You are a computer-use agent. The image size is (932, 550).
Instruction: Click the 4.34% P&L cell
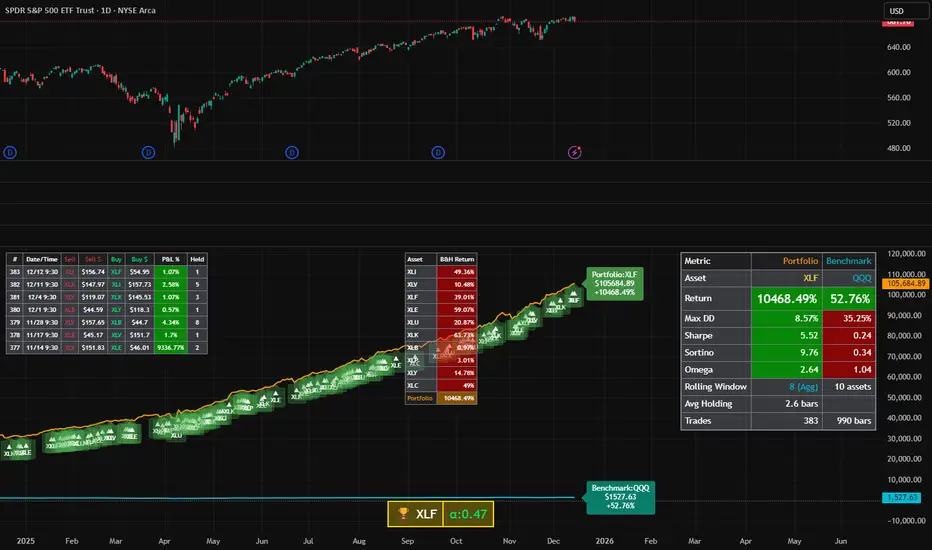pos(171,322)
